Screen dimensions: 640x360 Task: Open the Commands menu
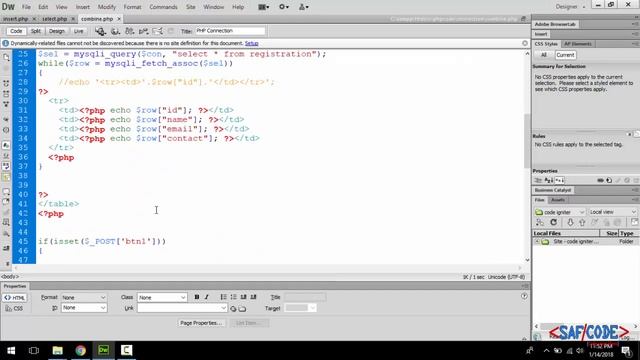point(163,7)
